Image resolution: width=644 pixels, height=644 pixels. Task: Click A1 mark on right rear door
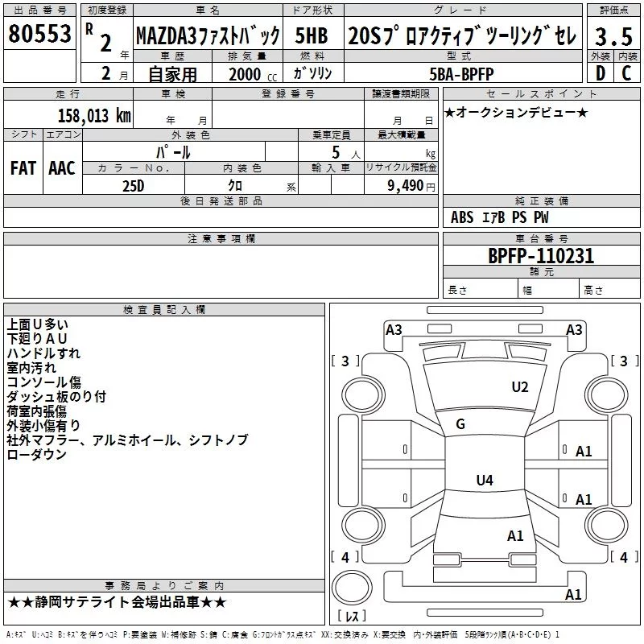point(584,499)
